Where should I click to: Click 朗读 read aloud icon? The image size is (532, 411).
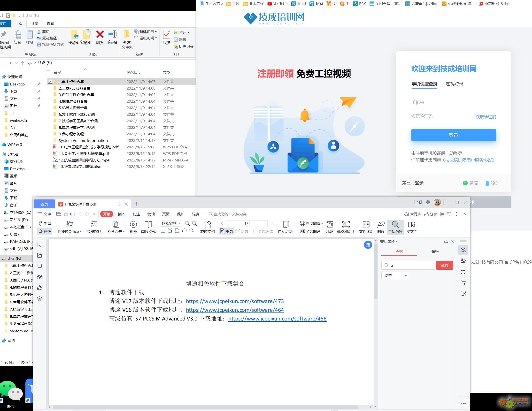click(x=381, y=224)
